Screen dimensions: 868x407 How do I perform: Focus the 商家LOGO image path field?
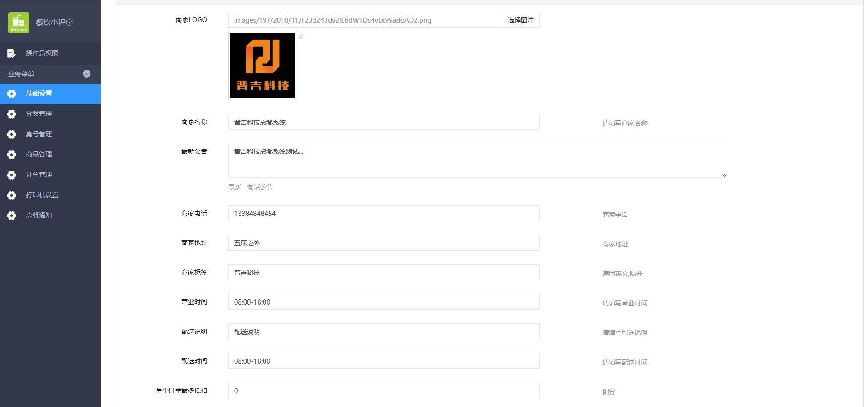point(365,20)
